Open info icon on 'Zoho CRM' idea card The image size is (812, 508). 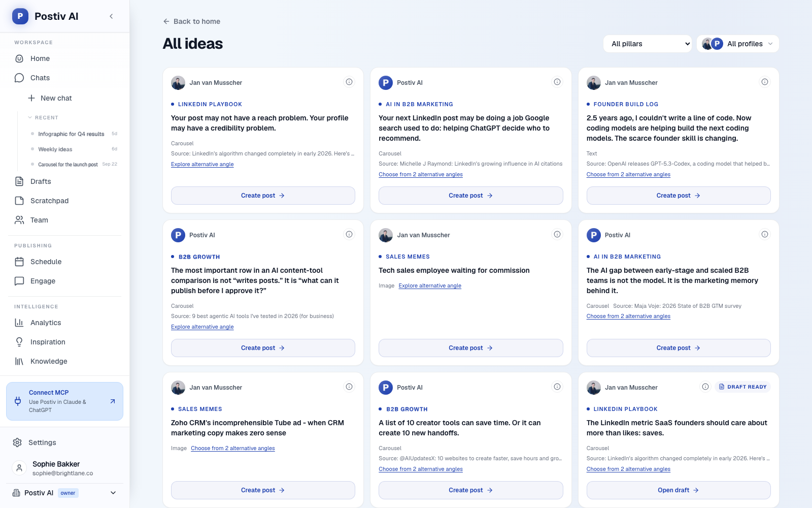click(x=349, y=387)
